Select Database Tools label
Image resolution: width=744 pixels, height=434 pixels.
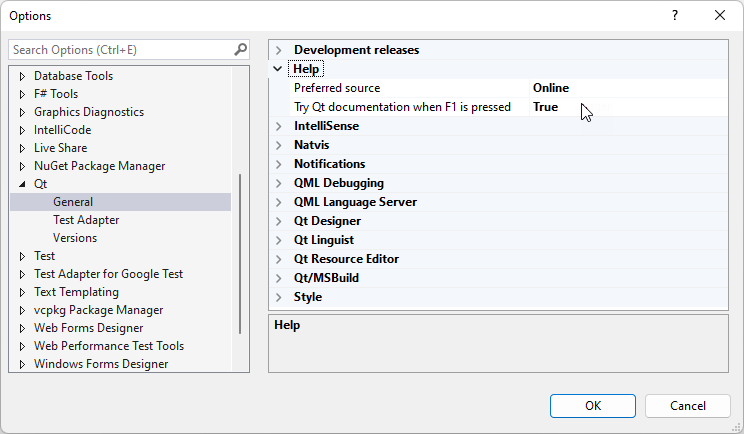[x=73, y=76]
